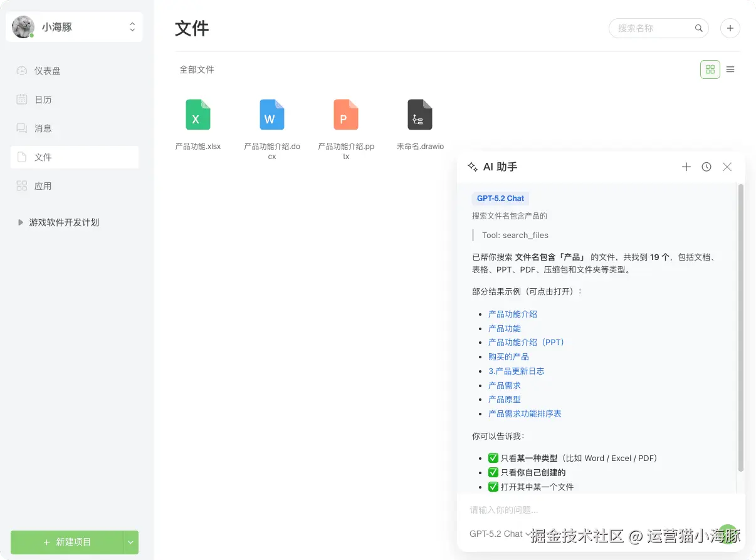Viewport: 756px width, 560px height.
Task: Click the 打开其中某一个文件 suggestion text
Action: point(537,487)
